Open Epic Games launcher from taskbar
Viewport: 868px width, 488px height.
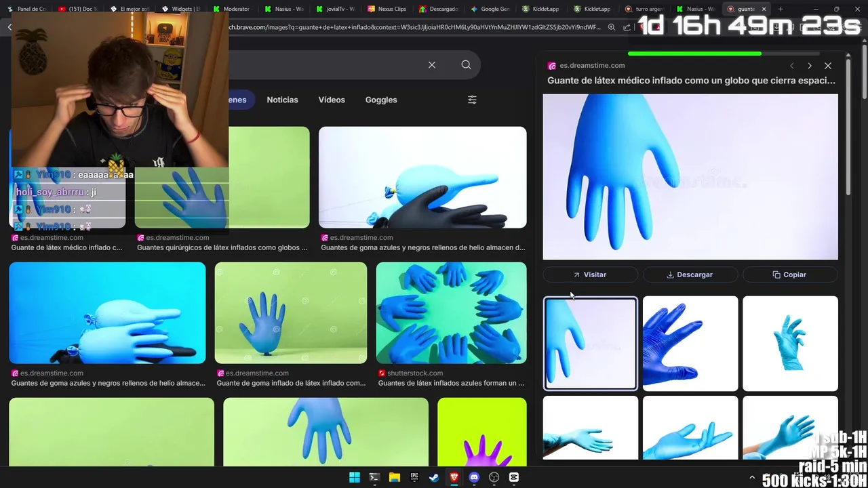414,477
